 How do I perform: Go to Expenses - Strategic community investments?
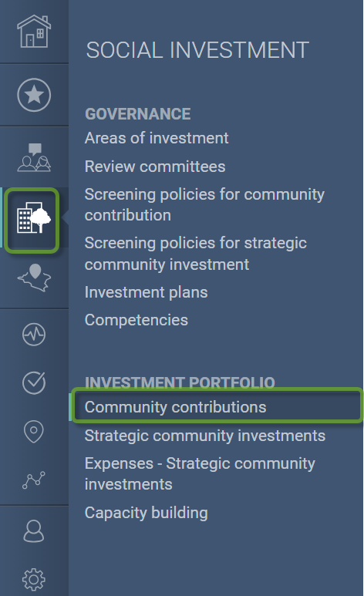point(200,473)
